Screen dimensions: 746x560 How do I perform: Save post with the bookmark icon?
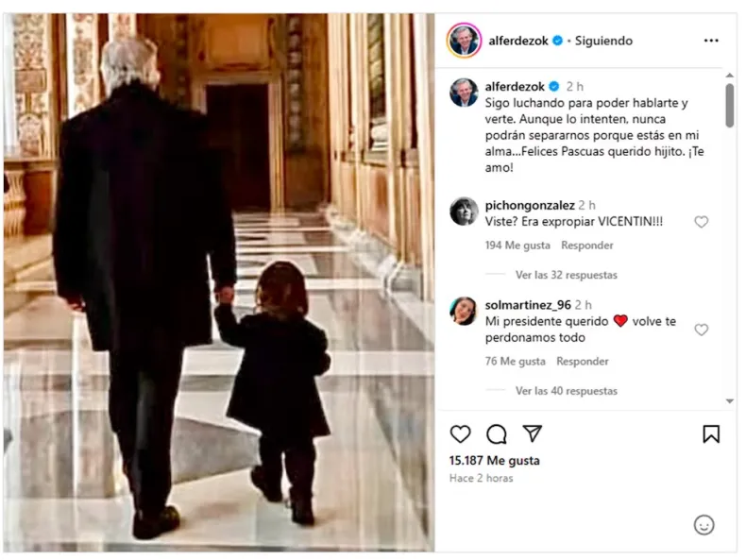pos(711,433)
